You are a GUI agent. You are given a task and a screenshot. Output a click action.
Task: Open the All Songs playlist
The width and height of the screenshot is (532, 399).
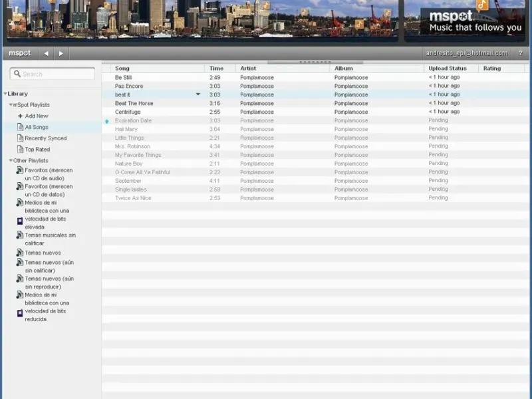pos(37,127)
